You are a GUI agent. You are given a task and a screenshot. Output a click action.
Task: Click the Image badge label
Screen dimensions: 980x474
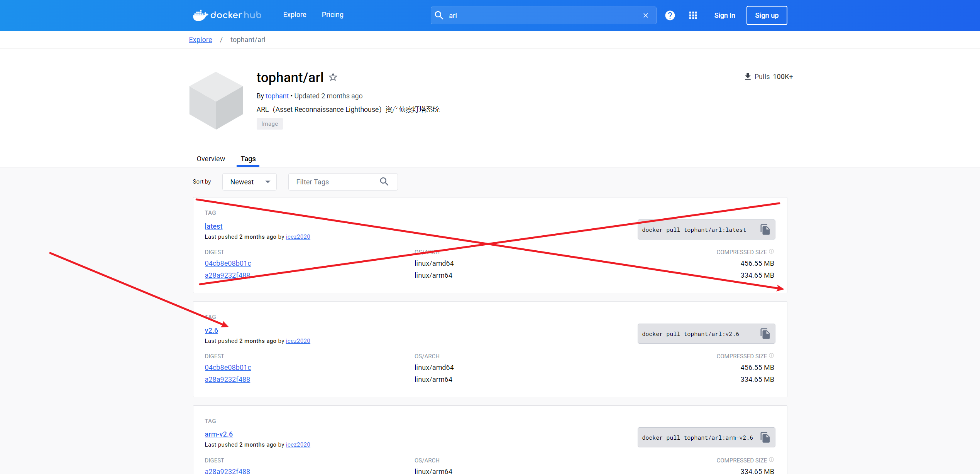point(270,124)
